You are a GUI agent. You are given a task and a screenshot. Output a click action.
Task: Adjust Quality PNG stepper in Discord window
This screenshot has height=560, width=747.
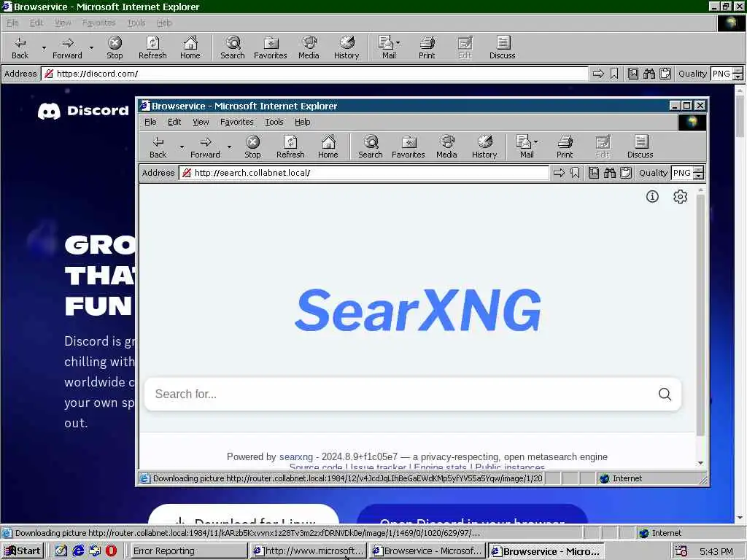[738, 74]
